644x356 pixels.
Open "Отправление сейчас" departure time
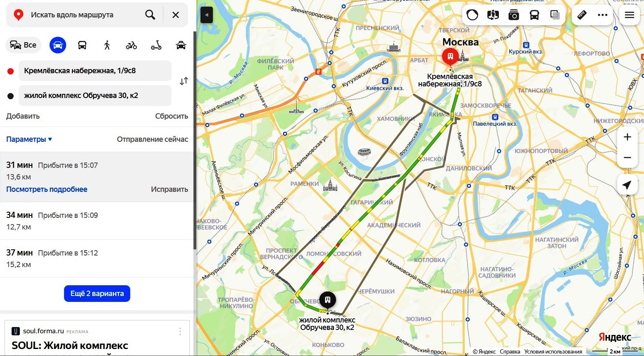(x=153, y=139)
